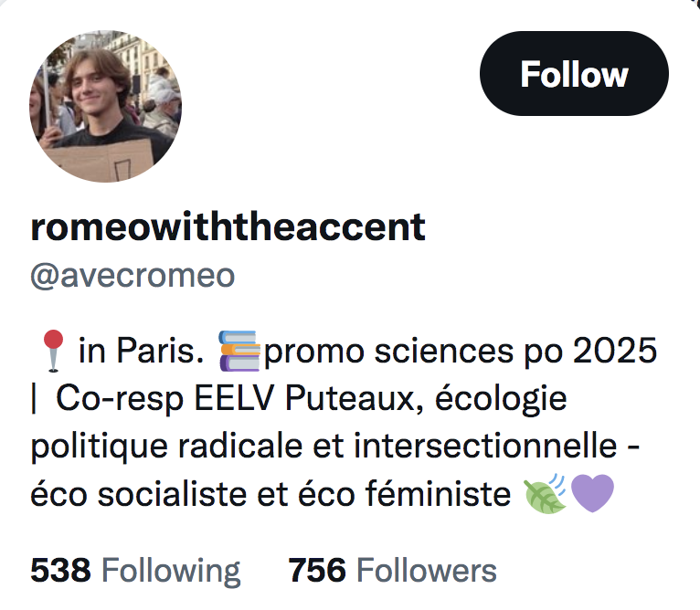Click the green leaf emoji icon
Screen dimensions: 700x610
pyautogui.click(x=545, y=493)
